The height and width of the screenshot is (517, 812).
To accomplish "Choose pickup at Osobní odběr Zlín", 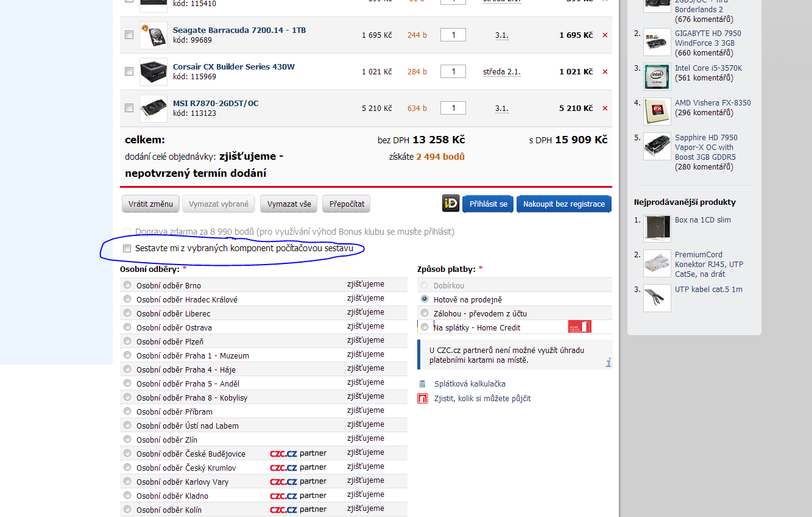I will 127,439.
